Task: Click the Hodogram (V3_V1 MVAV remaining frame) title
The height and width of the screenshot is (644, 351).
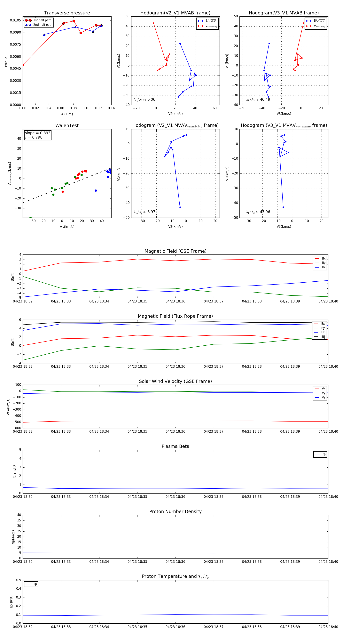Action: 284,125
